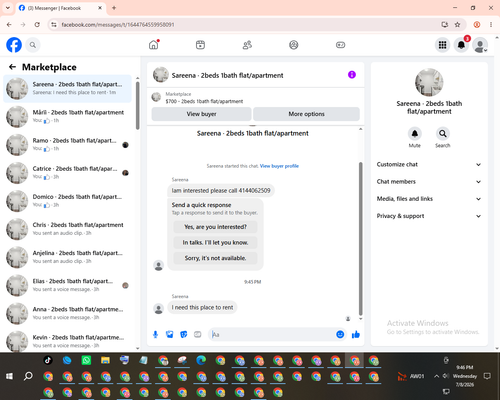This screenshot has width=500, height=400.
Task: Click large listing photo in info panel
Action: click(429, 82)
